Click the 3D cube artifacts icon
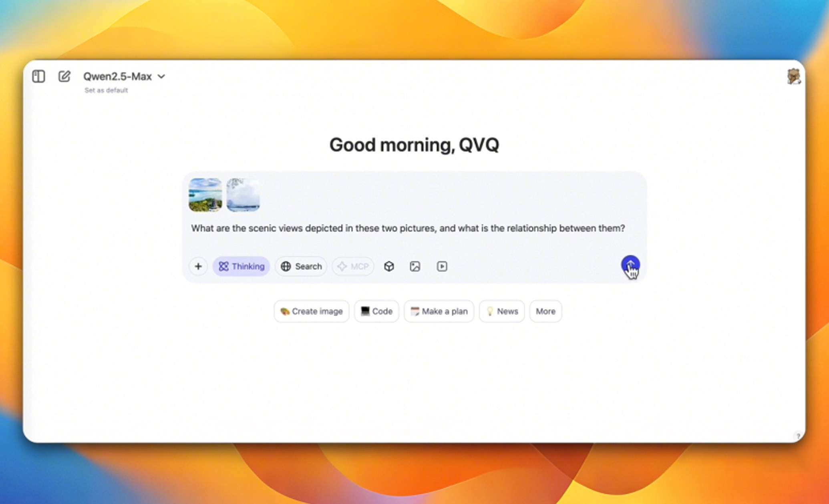Image resolution: width=829 pixels, height=504 pixels. [x=388, y=266]
